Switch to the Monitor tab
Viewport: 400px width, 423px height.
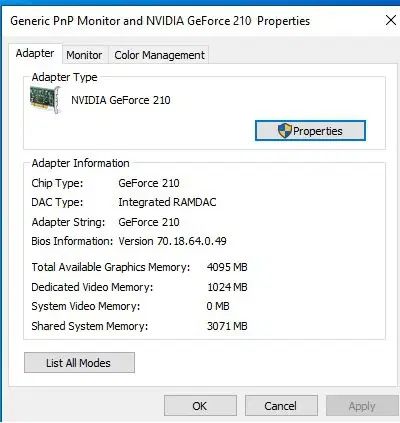84,55
